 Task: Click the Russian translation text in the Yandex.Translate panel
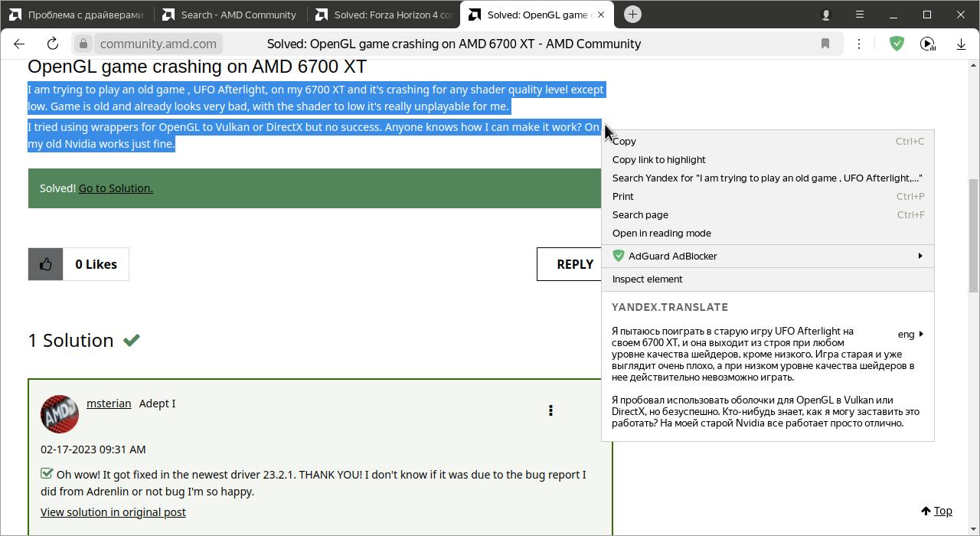[x=766, y=377]
